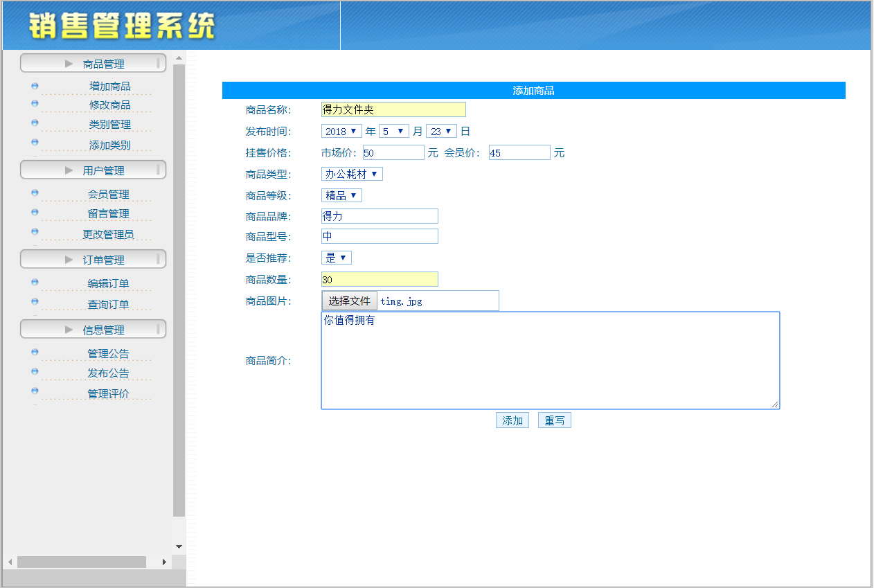Click the bullet icon beside 增加商品
Screen dimensions: 874x588
coord(35,87)
